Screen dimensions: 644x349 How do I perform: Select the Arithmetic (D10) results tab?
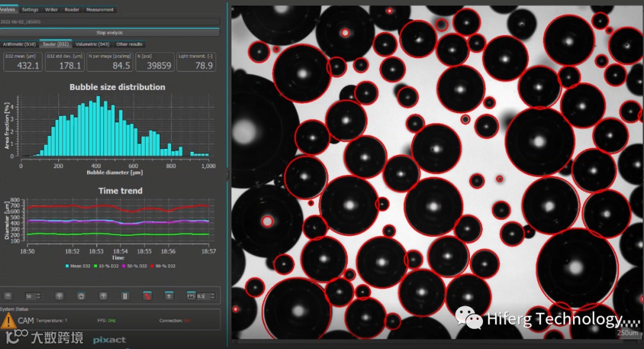[19, 44]
